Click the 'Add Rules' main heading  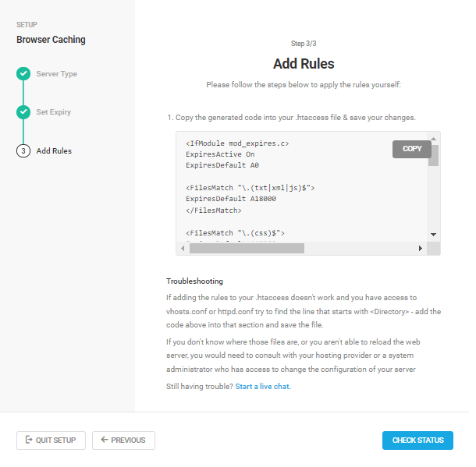[x=304, y=64]
